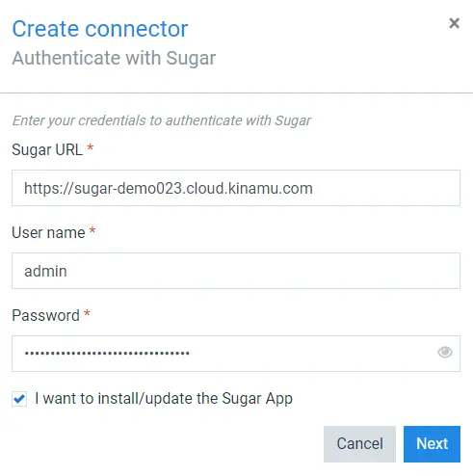Image resolution: width=473 pixels, height=476 pixels.
Task: Place cursor after the 'admin' text
Action: click(x=67, y=271)
